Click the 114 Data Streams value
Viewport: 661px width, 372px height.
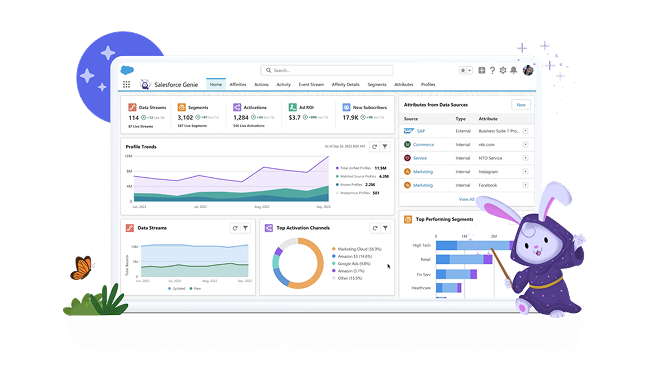134,118
